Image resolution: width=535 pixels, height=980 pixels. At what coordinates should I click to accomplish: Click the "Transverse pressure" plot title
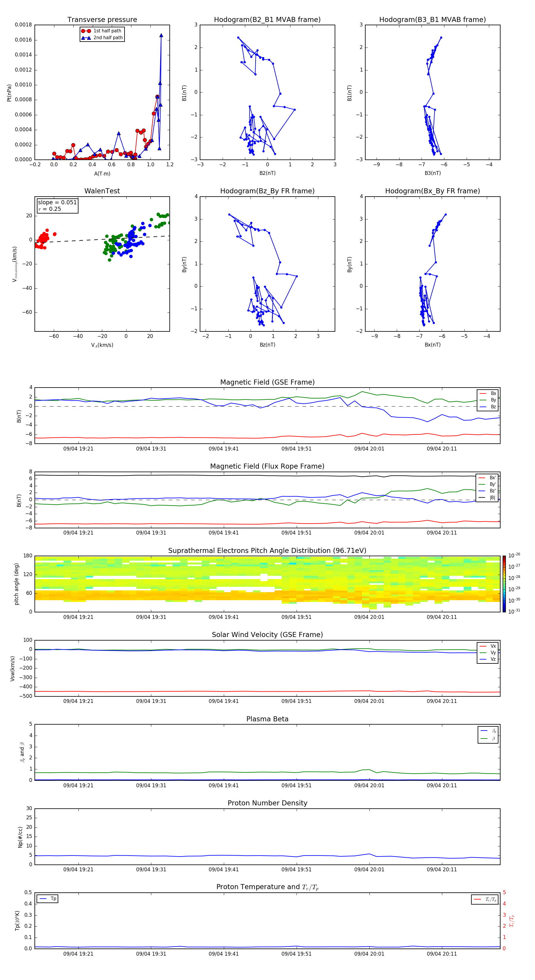click(102, 20)
